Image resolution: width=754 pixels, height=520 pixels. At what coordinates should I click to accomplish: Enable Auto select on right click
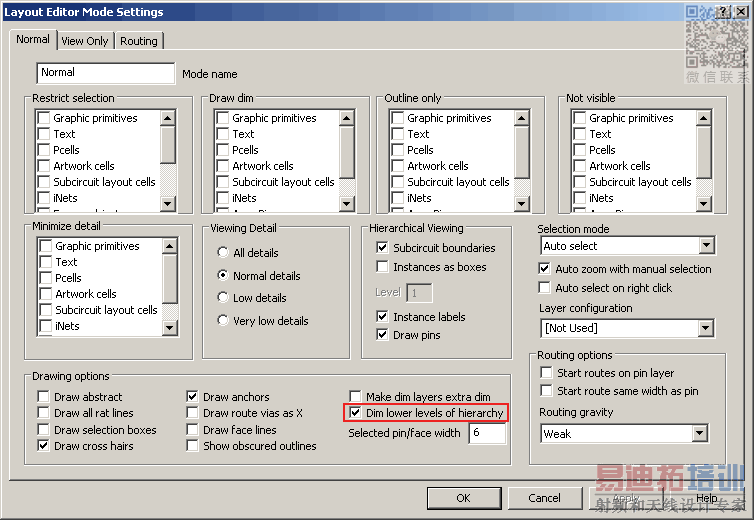[544, 288]
